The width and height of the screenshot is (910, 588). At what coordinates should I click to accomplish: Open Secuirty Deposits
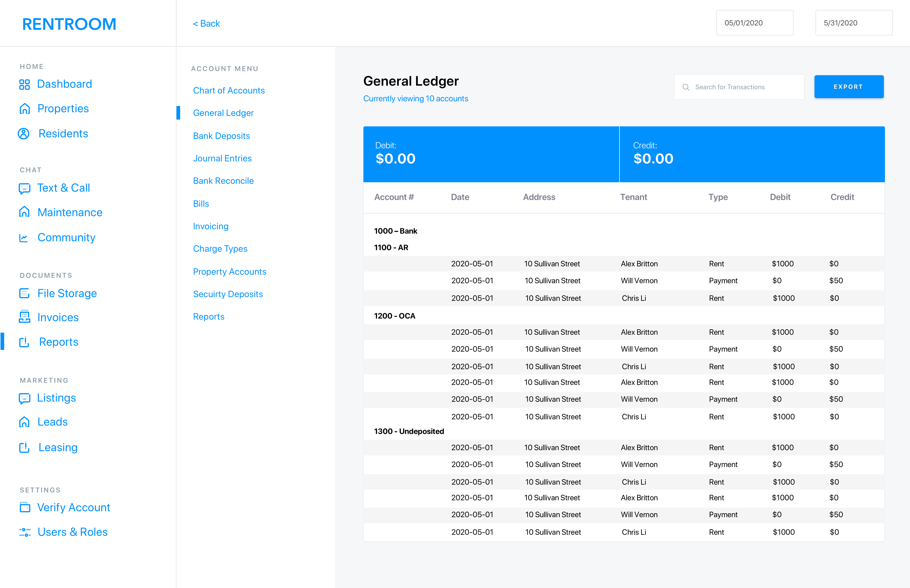[x=228, y=294]
